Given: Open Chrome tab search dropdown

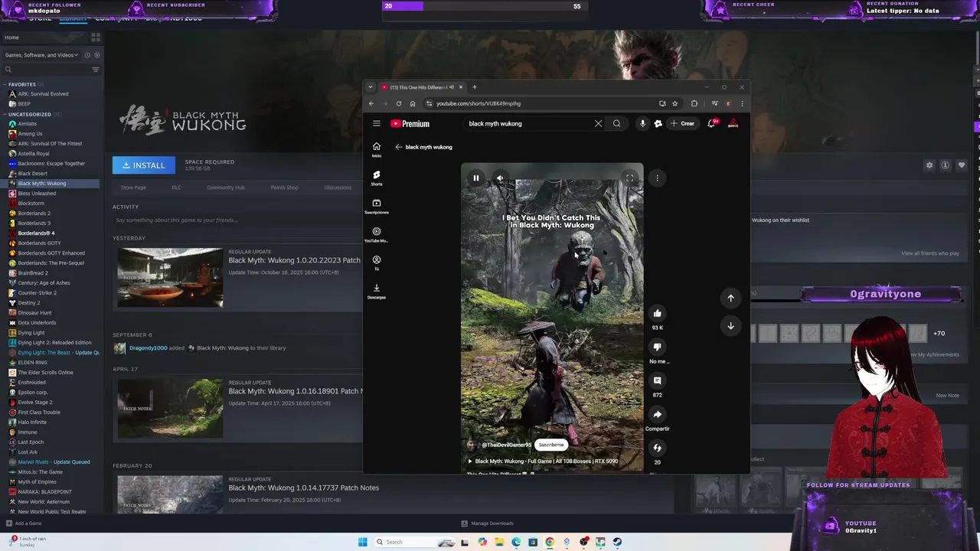Looking at the screenshot, I should pos(371,87).
